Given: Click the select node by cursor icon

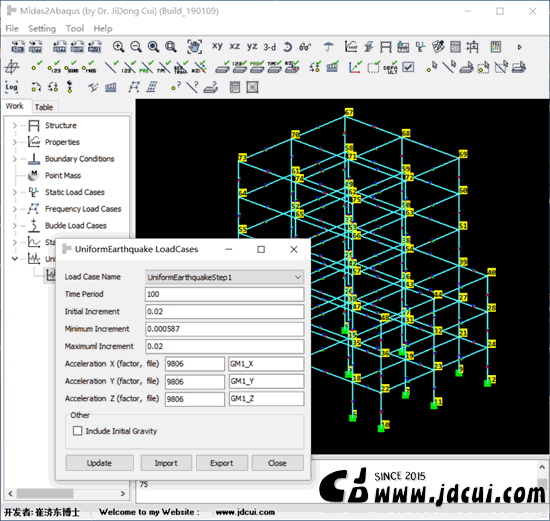Looking at the screenshot, I should 432,67.
